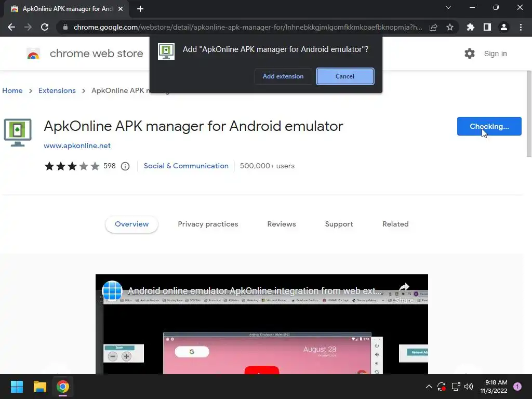Click the rating info icon

pyautogui.click(x=125, y=166)
